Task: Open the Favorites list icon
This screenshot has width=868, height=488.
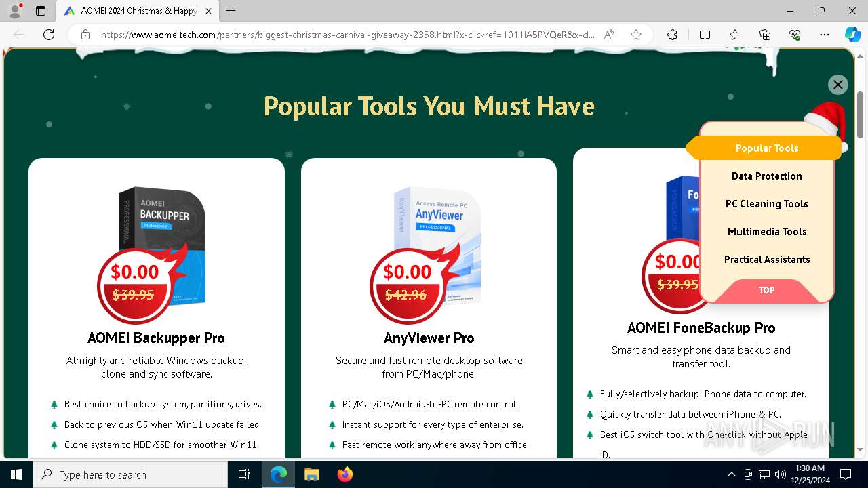Action: click(x=735, y=35)
